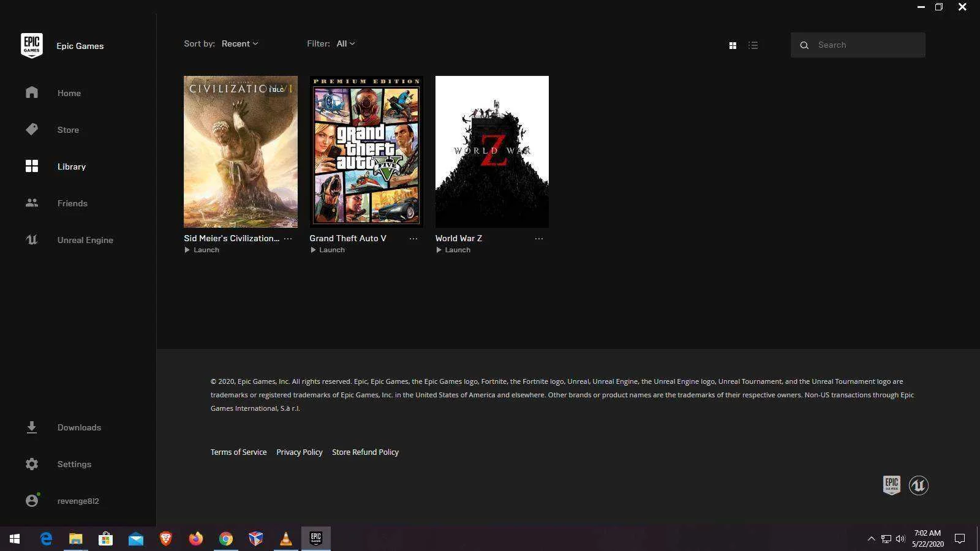Launch Grand Theft Auto V
This screenshot has height=551, width=980.
click(328, 250)
